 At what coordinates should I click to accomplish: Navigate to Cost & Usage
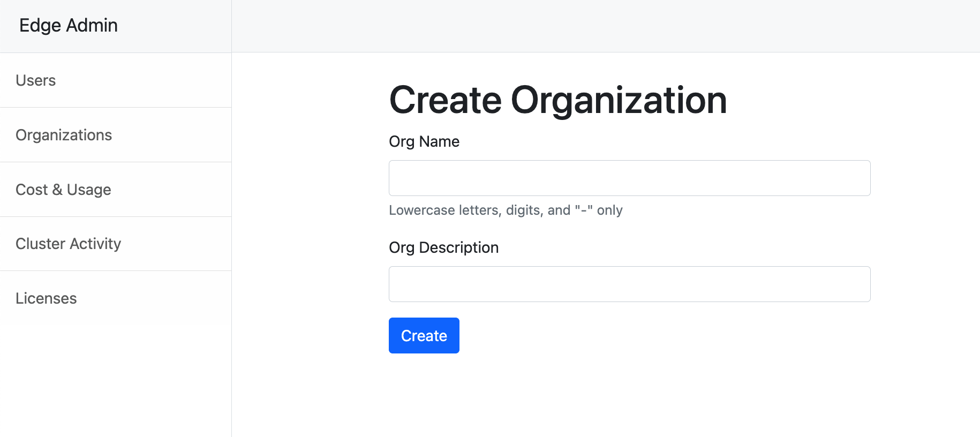click(x=116, y=190)
